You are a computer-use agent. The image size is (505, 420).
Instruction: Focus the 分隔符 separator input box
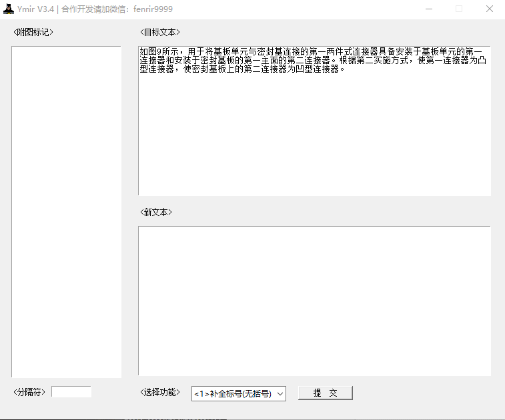pyautogui.click(x=71, y=392)
